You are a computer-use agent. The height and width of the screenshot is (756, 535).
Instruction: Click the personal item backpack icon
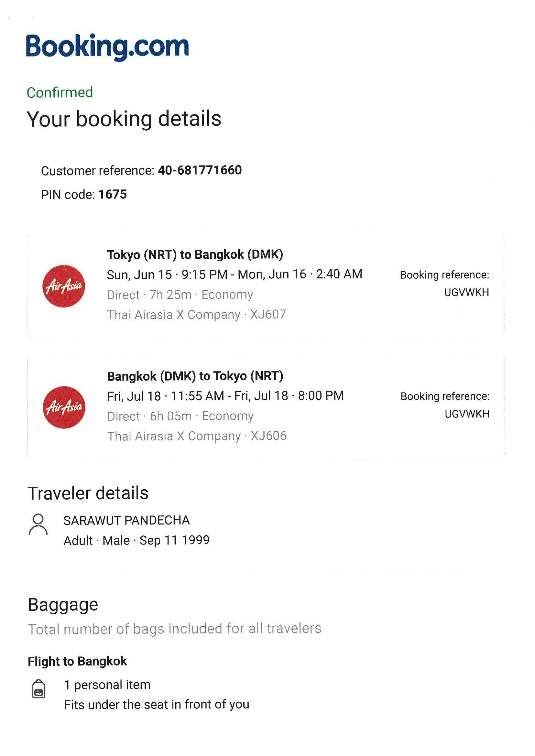click(x=38, y=688)
